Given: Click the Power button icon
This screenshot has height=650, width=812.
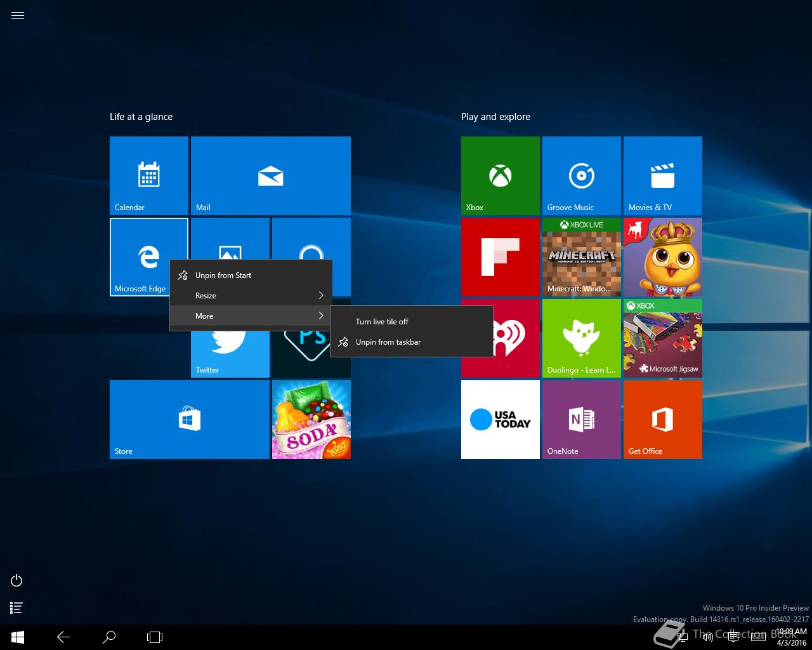Looking at the screenshot, I should [17, 580].
